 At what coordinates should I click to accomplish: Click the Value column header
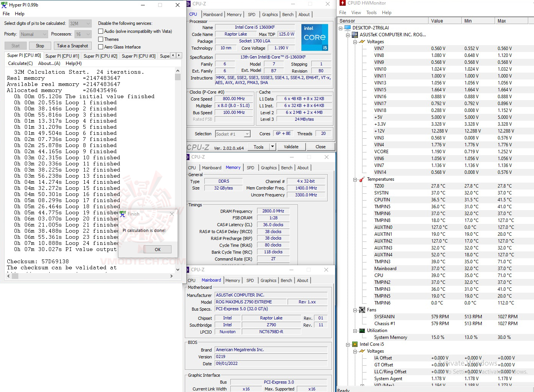coord(445,21)
